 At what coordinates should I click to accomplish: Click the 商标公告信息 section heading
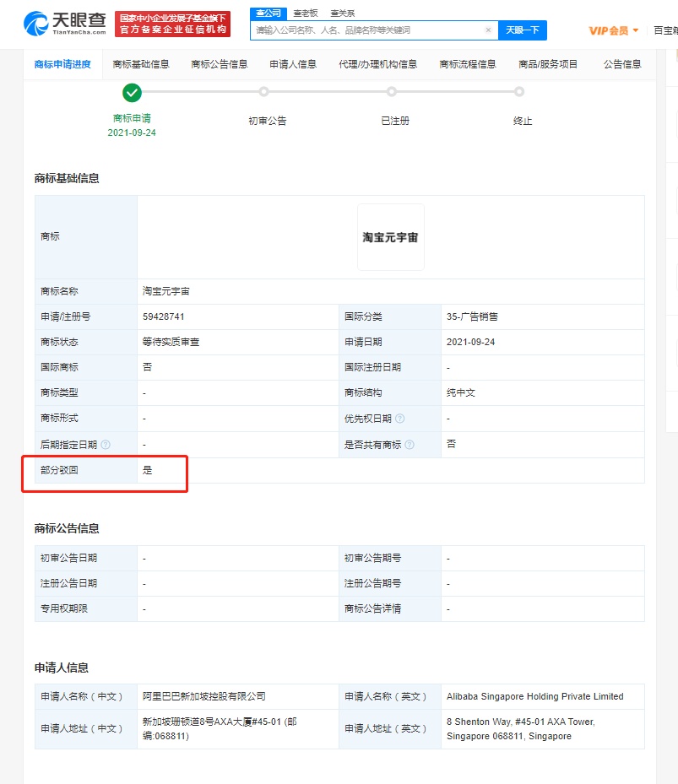coord(67,528)
